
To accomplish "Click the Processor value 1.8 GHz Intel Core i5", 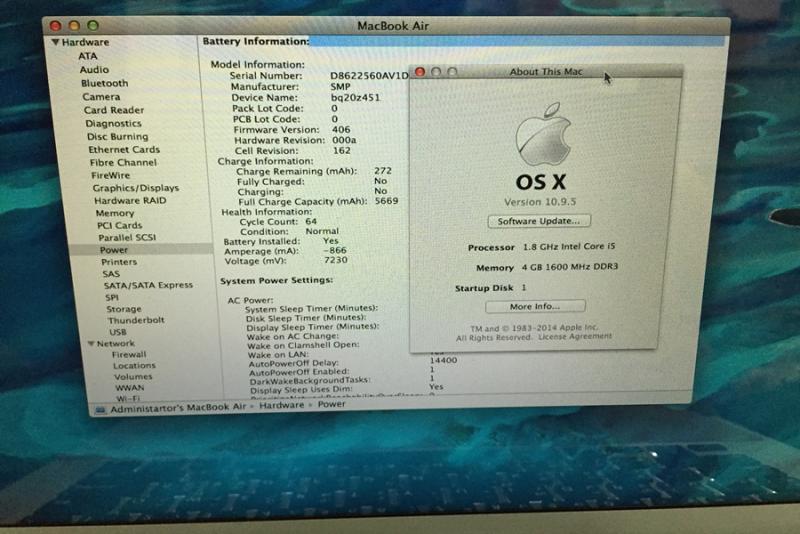I will point(569,246).
